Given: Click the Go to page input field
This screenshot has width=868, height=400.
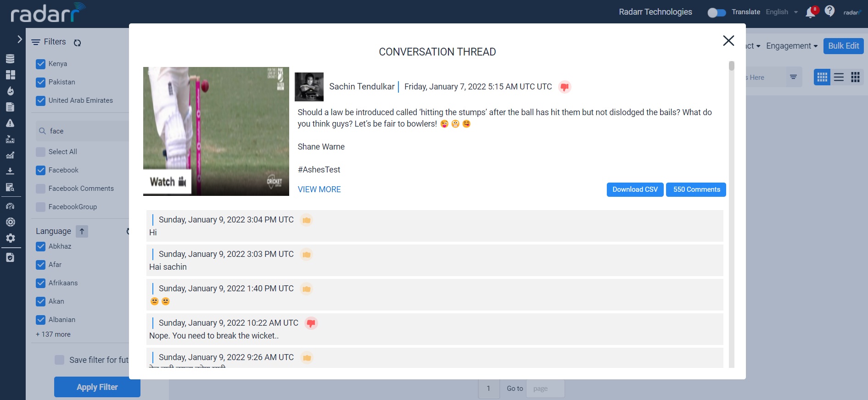Looking at the screenshot, I should (545, 389).
